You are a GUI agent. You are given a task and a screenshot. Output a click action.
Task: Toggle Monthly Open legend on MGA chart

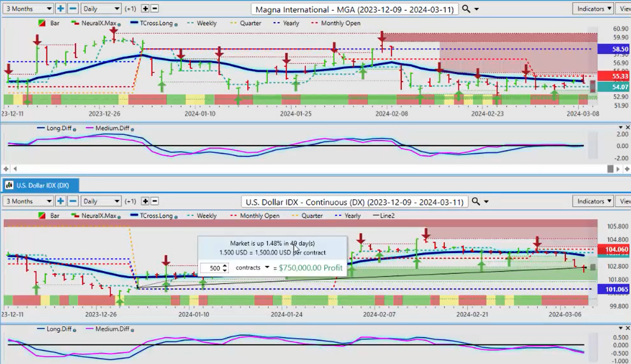(x=336, y=23)
